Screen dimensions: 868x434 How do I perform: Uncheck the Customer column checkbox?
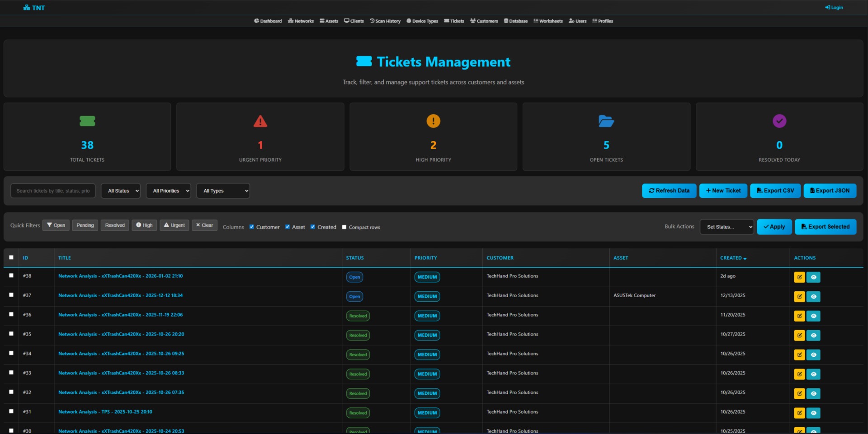[252, 227]
